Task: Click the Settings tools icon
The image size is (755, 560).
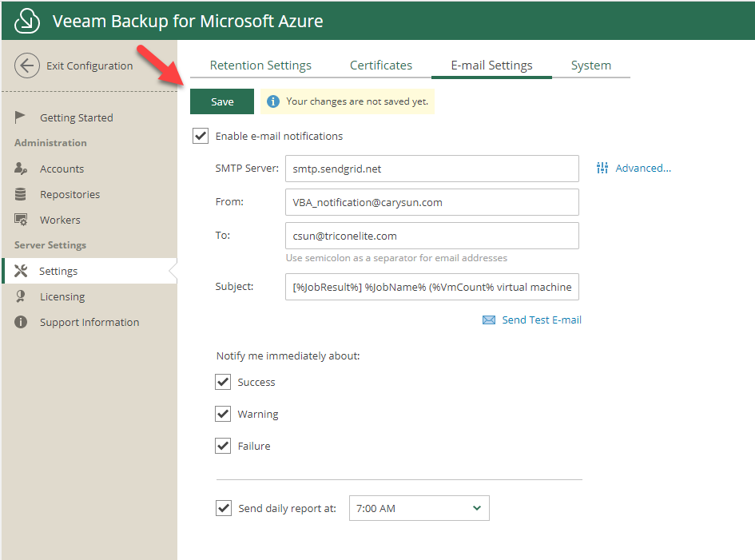Action: [21, 271]
